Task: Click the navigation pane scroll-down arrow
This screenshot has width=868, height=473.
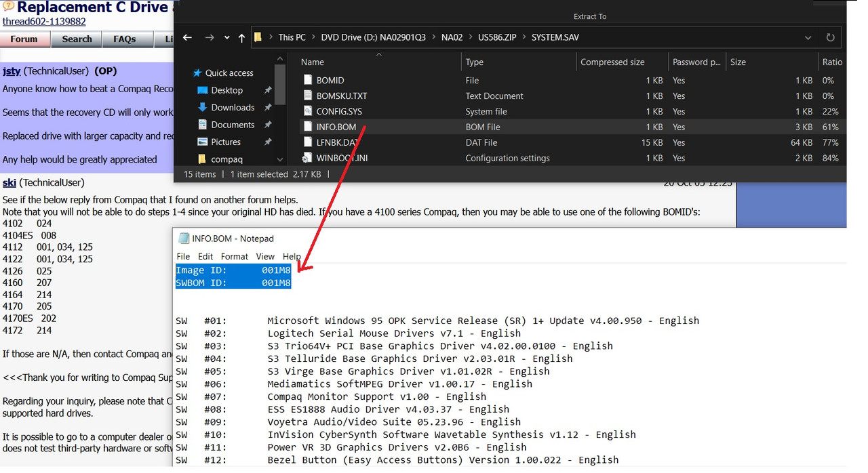Action: [280, 159]
